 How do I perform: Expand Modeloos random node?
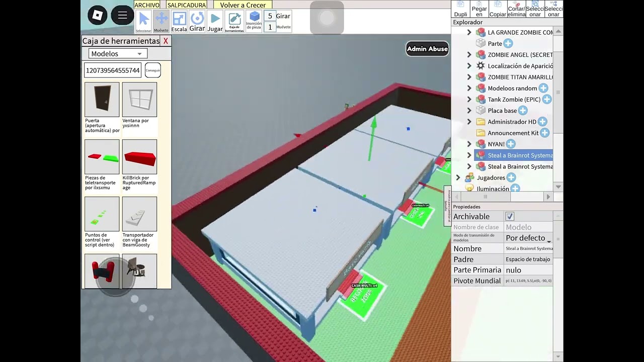pos(469,88)
